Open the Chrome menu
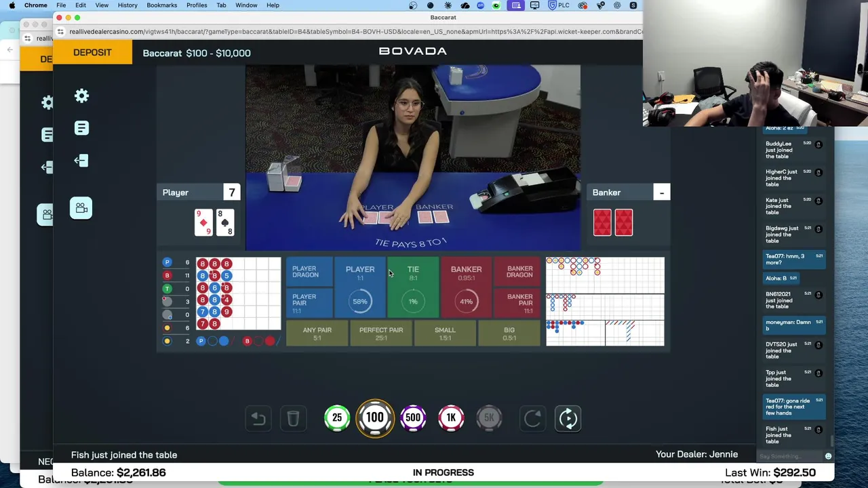This screenshot has height=488, width=868. (35, 5)
